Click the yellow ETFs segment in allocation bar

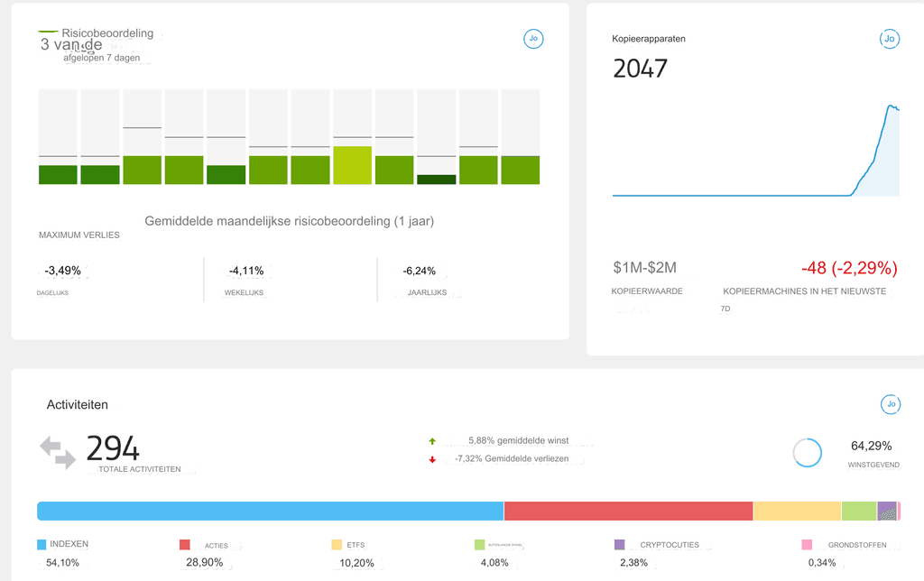(x=797, y=512)
